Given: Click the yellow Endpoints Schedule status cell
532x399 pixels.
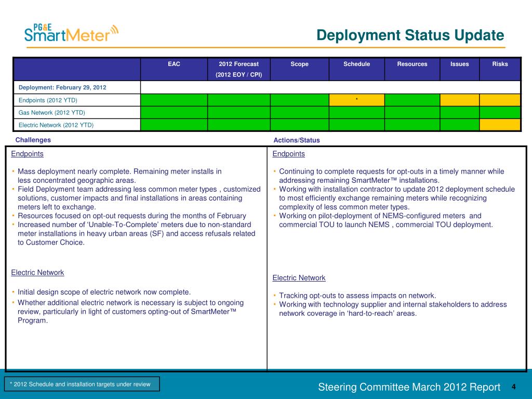Looking at the screenshot, I should coord(356,100).
